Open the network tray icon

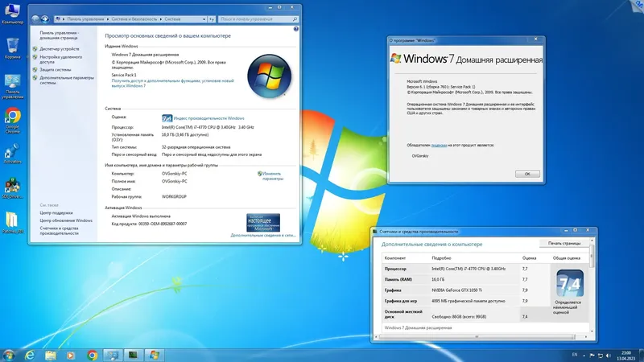point(600,356)
